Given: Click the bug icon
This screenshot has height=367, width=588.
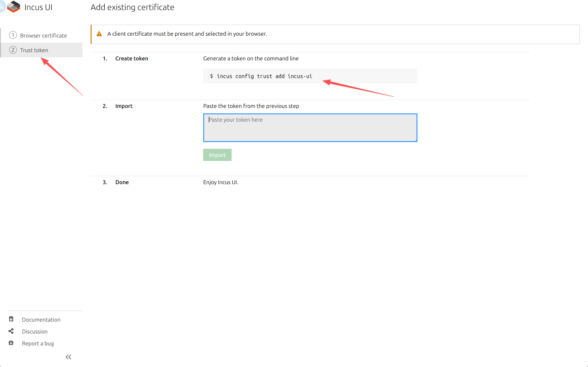Looking at the screenshot, I should (x=11, y=343).
